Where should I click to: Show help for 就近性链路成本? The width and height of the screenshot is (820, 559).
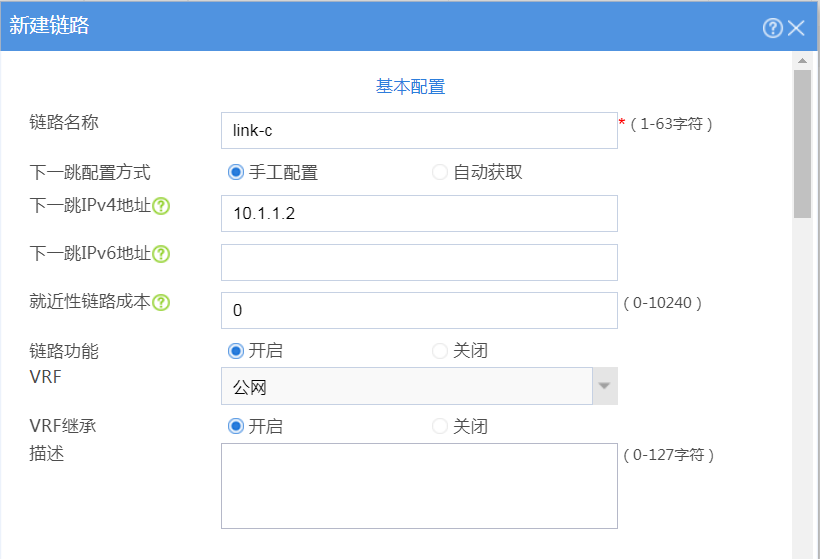click(161, 302)
